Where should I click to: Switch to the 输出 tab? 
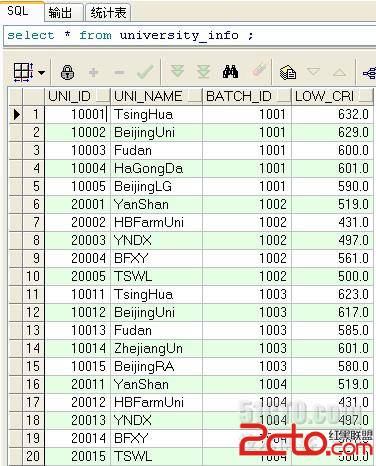tap(64, 13)
